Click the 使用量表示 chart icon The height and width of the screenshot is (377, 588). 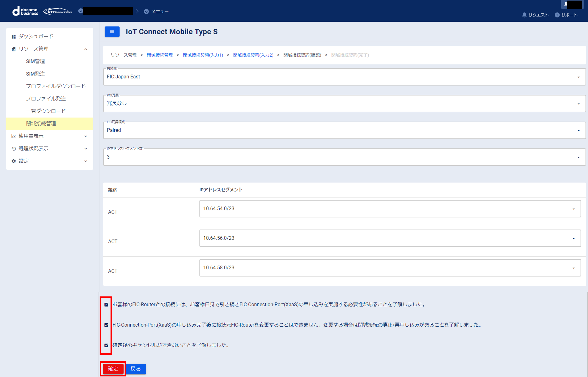(x=14, y=136)
